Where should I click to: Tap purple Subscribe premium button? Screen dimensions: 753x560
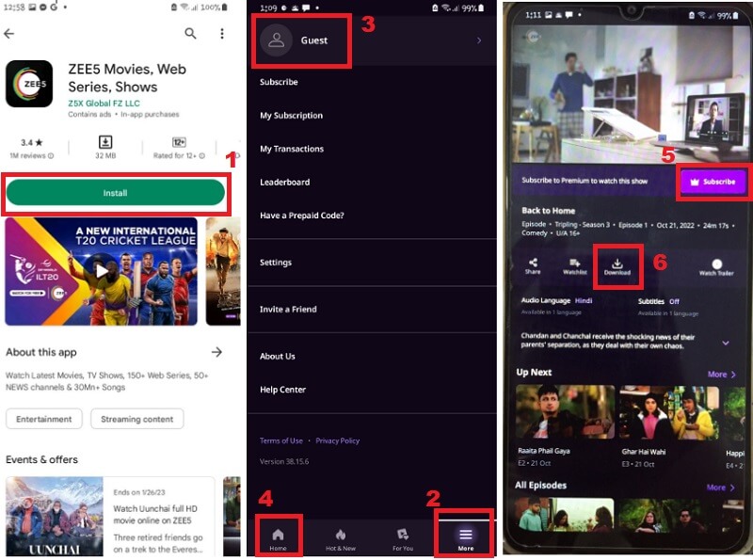[x=713, y=182]
